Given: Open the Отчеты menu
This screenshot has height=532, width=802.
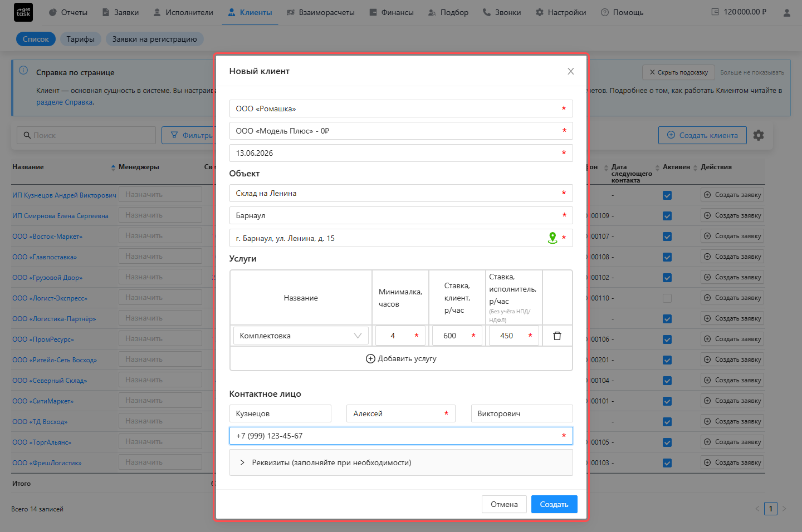Looking at the screenshot, I should [68, 12].
